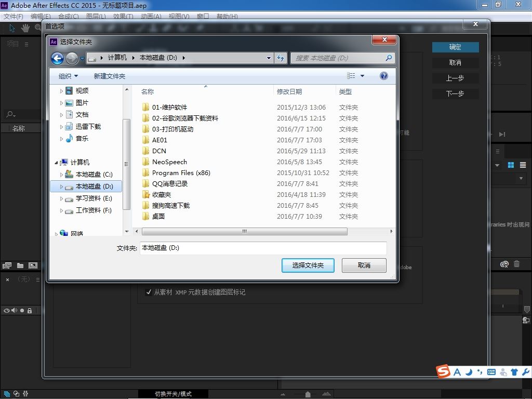Click the Sogou soft keyboard icon
The width and height of the screenshot is (532, 399).
491,372
